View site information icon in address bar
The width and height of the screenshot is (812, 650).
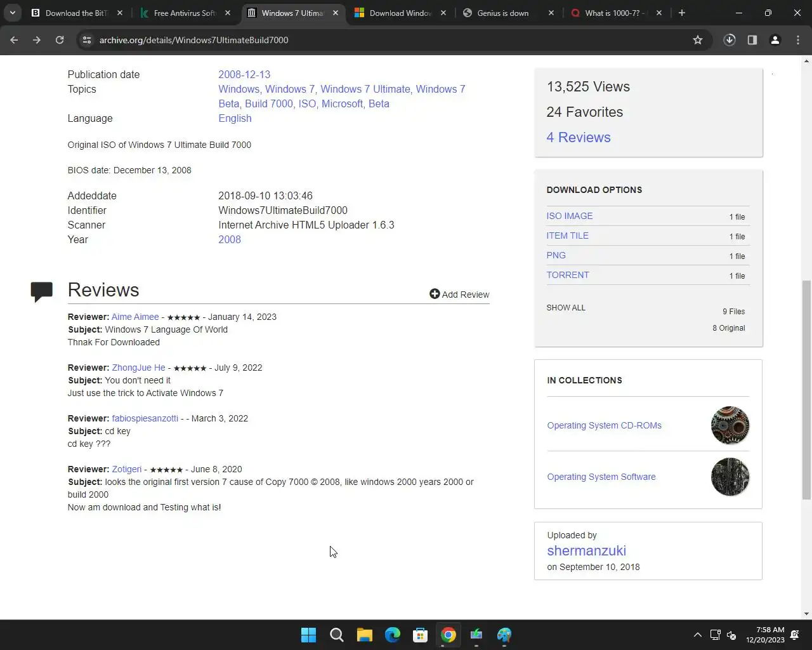(87, 40)
